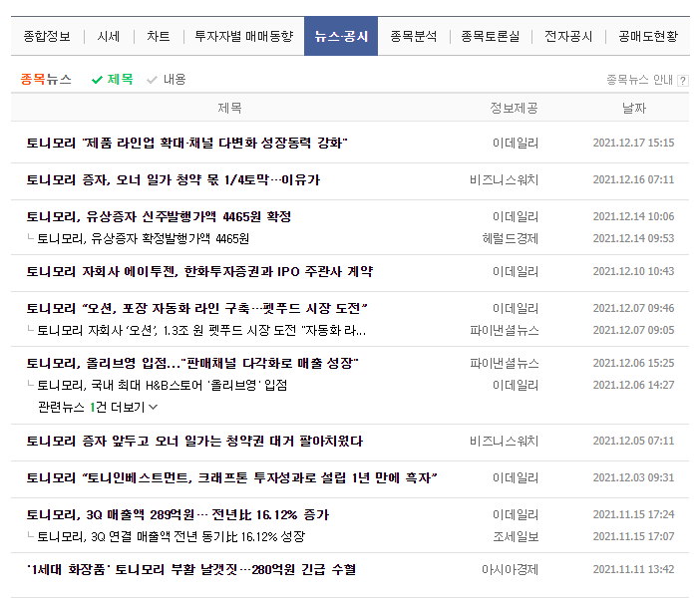Click date 2021.12.10 10:43
The width and height of the screenshot is (700, 607).
click(x=633, y=271)
